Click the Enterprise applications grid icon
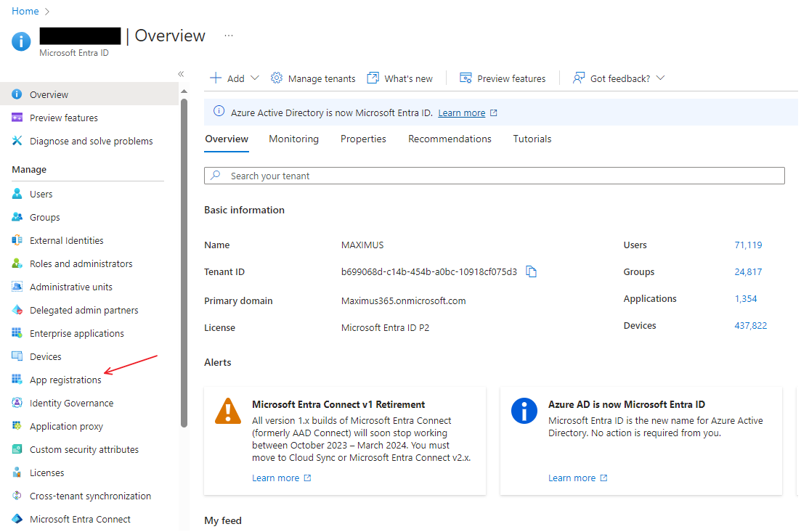This screenshot has height=532, width=809. click(17, 333)
